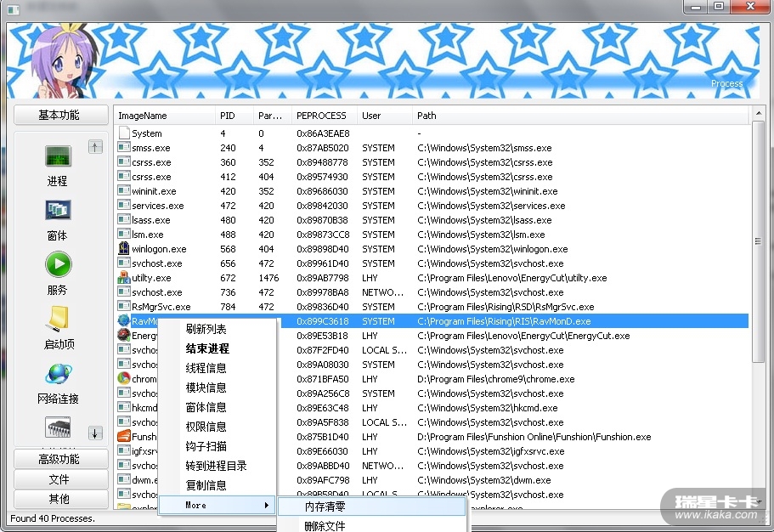Screen dimensions: 774x532
Task: Click the sidebar scroll-down arrow button
Action: point(95,433)
